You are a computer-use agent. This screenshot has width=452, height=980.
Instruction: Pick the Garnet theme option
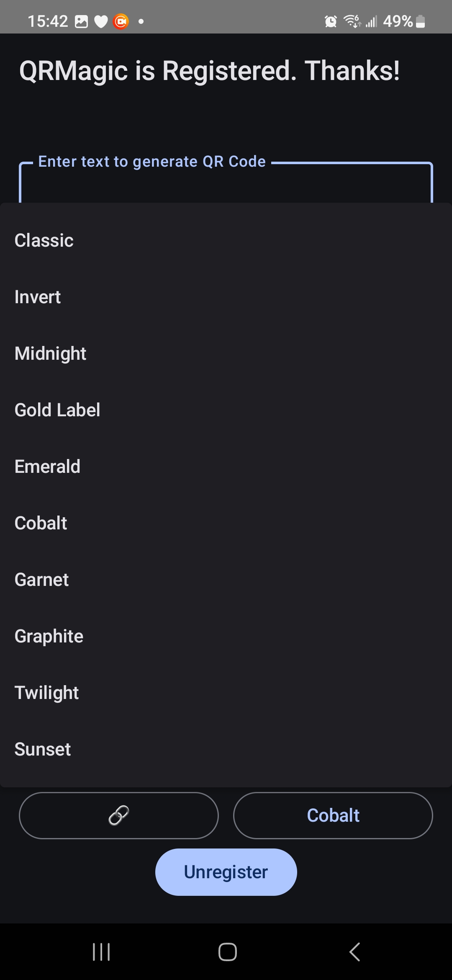(x=226, y=580)
